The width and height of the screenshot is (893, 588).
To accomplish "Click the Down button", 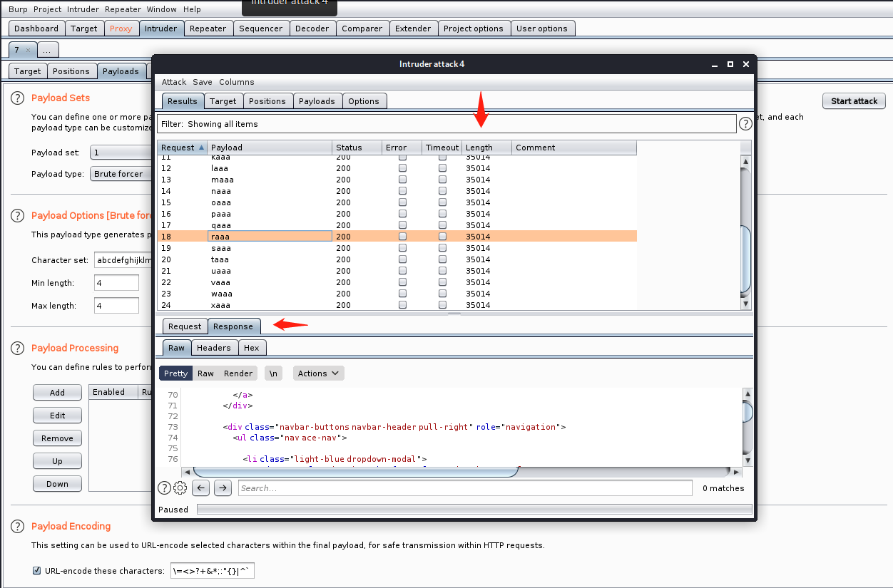I will pyautogui.click(x=58, y=484).
